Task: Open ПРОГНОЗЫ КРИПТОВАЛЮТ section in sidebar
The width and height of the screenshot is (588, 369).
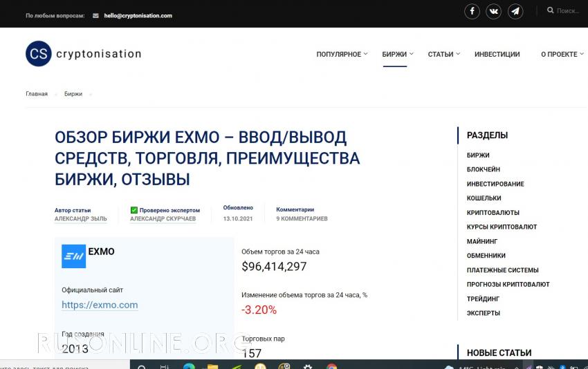Action: [x=508, y=284]
